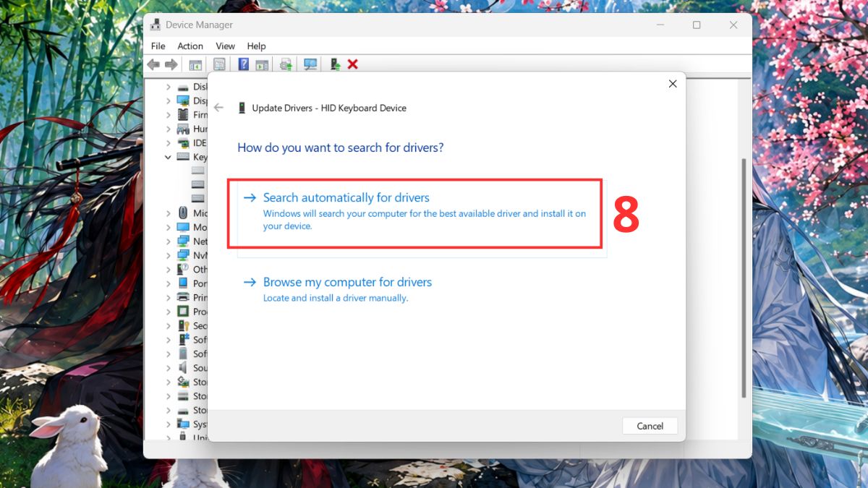Screen dimensions: 868x488
Task: Click the Device Manager vertical scrollbar
Action: [742, 278]
